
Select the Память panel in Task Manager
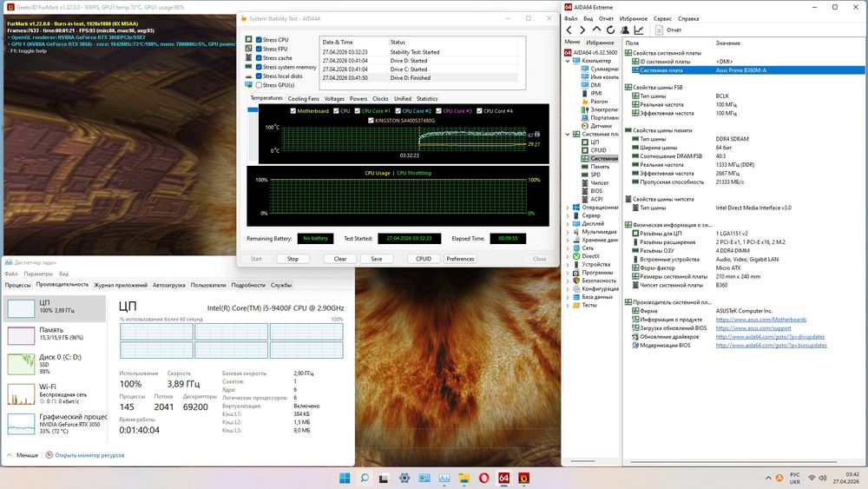click(54, 334)
